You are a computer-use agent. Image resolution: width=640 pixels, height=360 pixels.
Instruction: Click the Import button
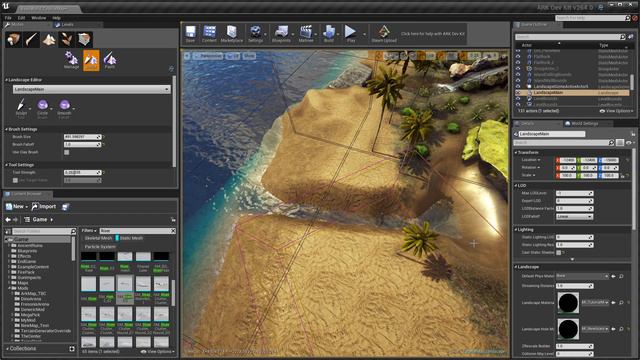44,207
